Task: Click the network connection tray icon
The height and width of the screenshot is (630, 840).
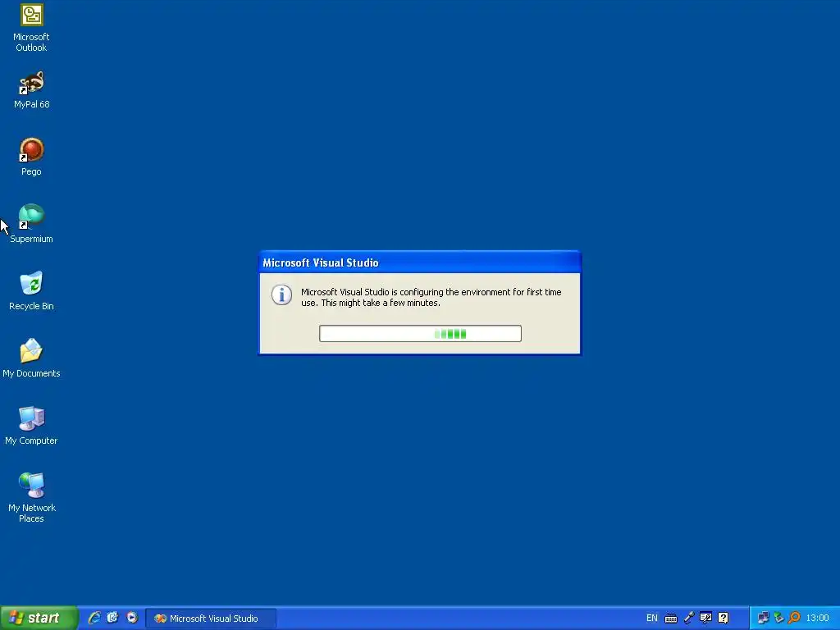Action: point(763,619)
